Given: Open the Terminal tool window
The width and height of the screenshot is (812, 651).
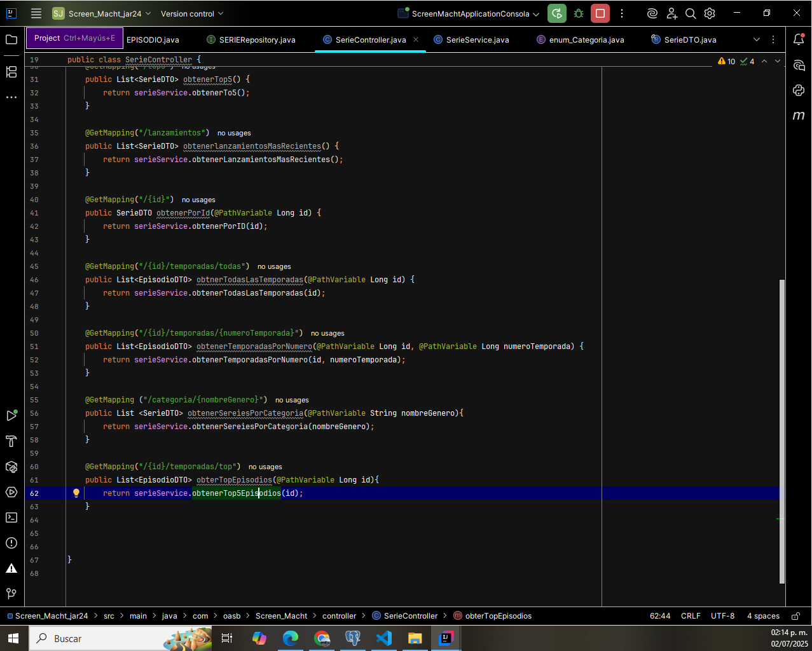Looking at the screenshot, I should (x=11, y=517).
